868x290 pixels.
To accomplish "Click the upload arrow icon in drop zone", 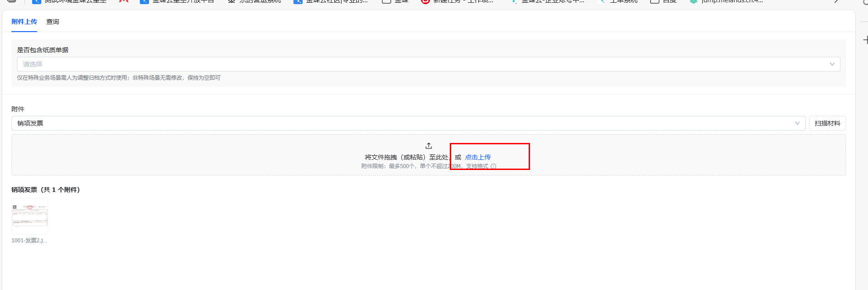I will (x=429, y=146).
